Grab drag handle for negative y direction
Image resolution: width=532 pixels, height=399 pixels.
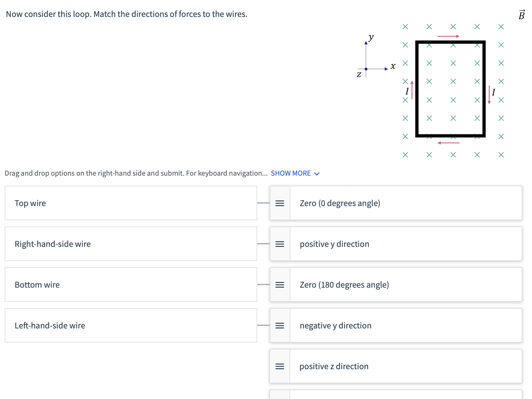point(280,326)
